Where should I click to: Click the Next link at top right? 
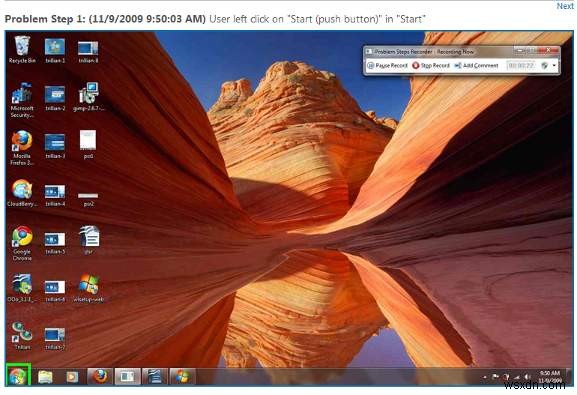click(565, 6)
